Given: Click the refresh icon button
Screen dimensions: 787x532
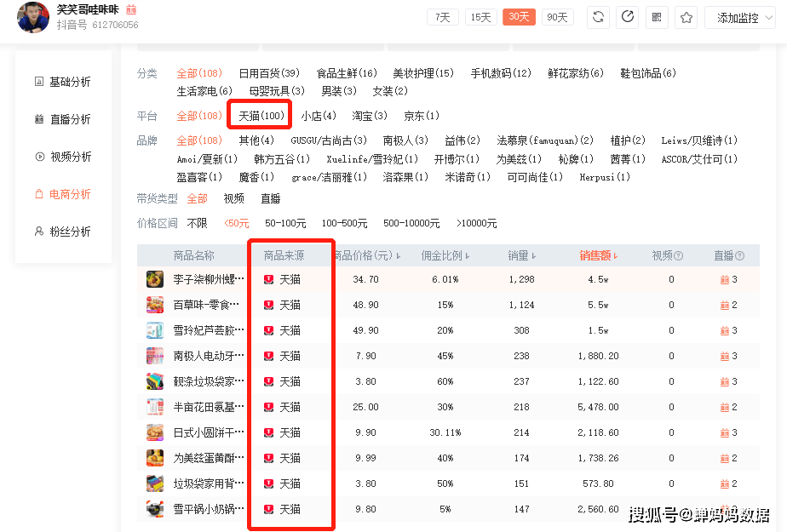Looking at the screenshot, I should tap(598, 18).
